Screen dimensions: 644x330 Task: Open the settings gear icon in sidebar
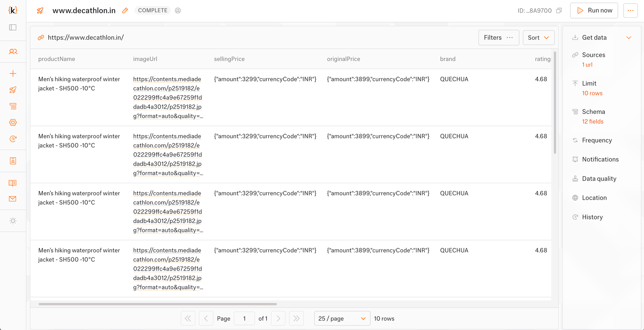pyautogui.click(x=13, y=122)
